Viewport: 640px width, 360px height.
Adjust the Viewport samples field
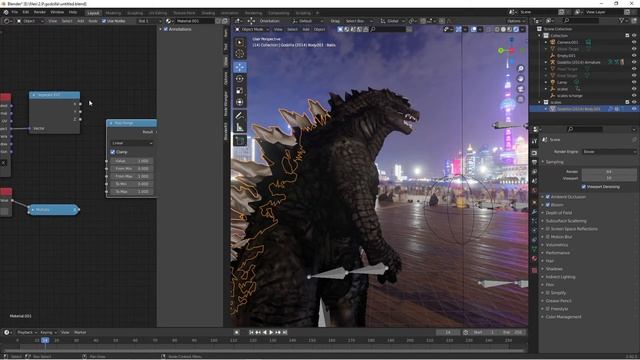(609, 178)
